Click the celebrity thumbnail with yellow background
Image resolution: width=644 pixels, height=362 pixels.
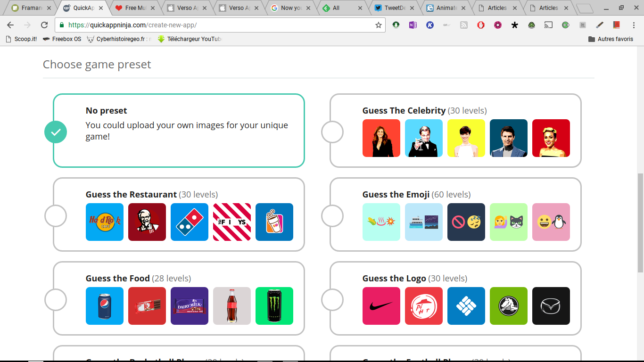466,138
